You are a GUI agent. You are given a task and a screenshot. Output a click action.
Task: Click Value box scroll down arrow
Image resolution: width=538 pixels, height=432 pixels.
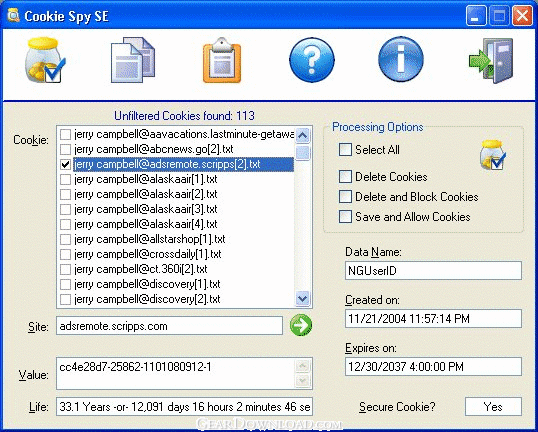[303, 381]
